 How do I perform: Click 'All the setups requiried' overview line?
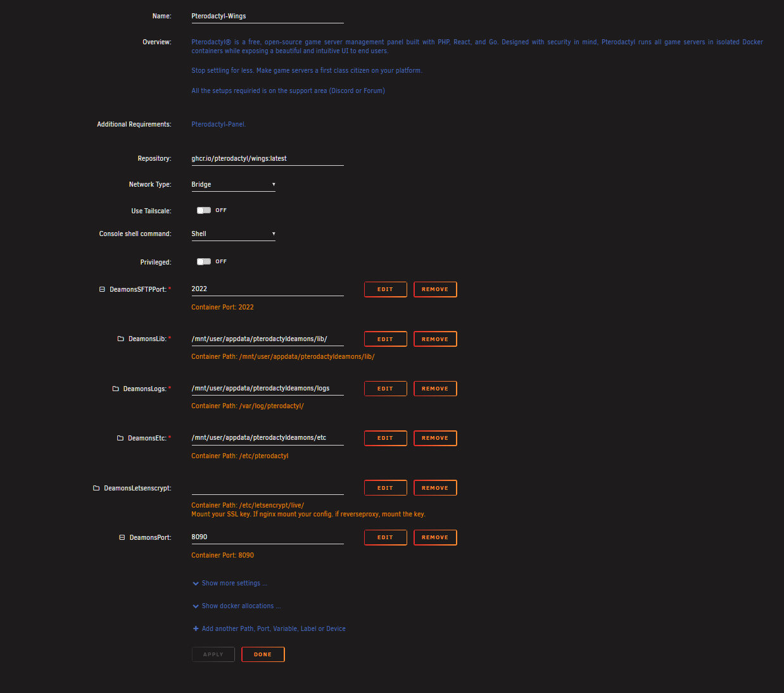[288, 91]
